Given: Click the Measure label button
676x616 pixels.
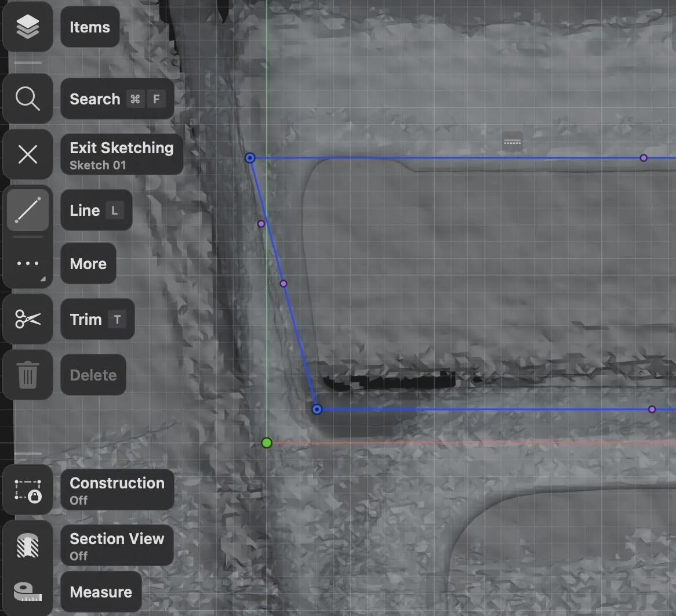Looking at the screenshot, I should [x=101, y=592].
